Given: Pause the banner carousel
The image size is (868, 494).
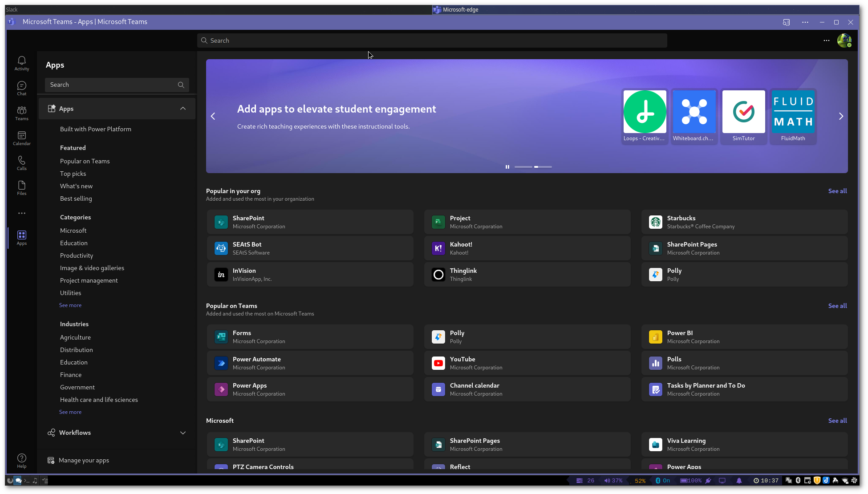Looking at the screenshot, I should pyautogui.click(x=507, y=167).
